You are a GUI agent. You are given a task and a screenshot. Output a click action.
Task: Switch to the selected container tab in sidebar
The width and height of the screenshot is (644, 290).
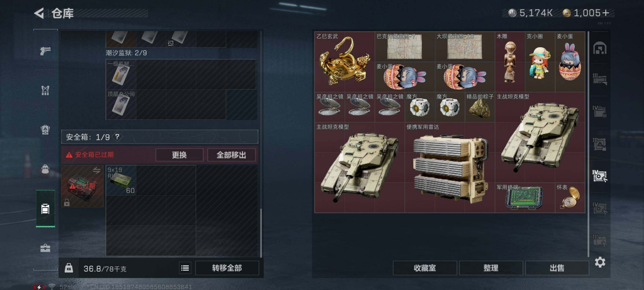45,209
